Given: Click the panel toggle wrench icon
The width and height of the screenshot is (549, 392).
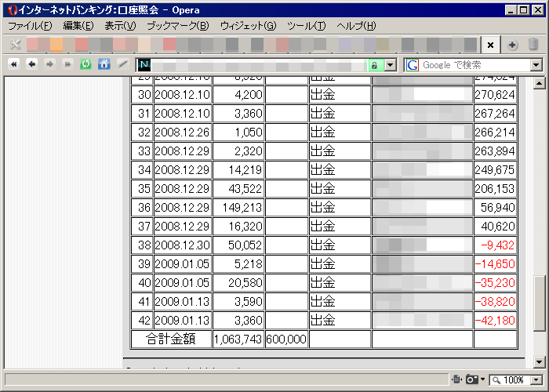Looking at the screenshot, I should [15, 45].
